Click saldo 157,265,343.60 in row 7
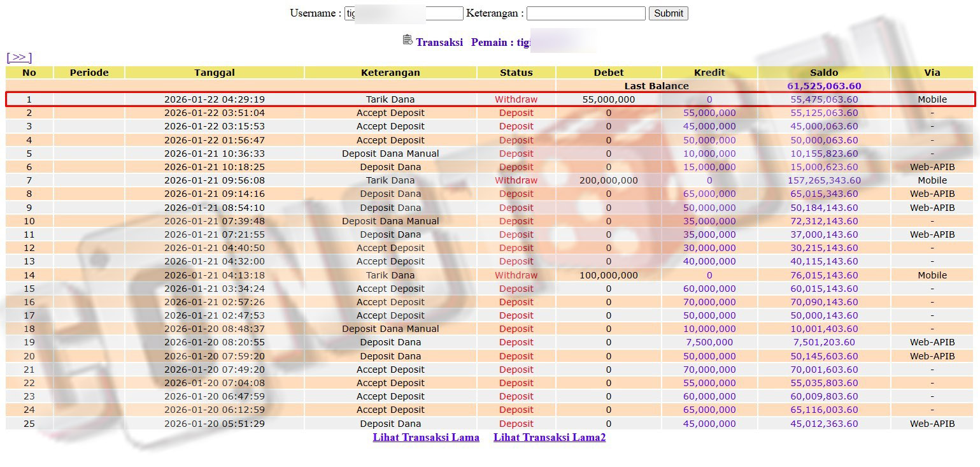980x467 pixels. [824, 180]
